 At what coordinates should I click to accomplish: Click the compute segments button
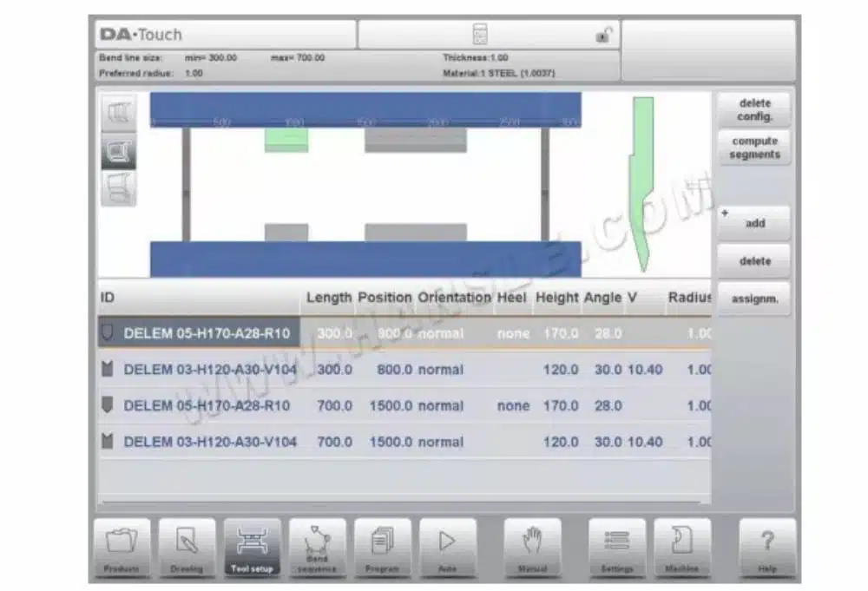754,148
